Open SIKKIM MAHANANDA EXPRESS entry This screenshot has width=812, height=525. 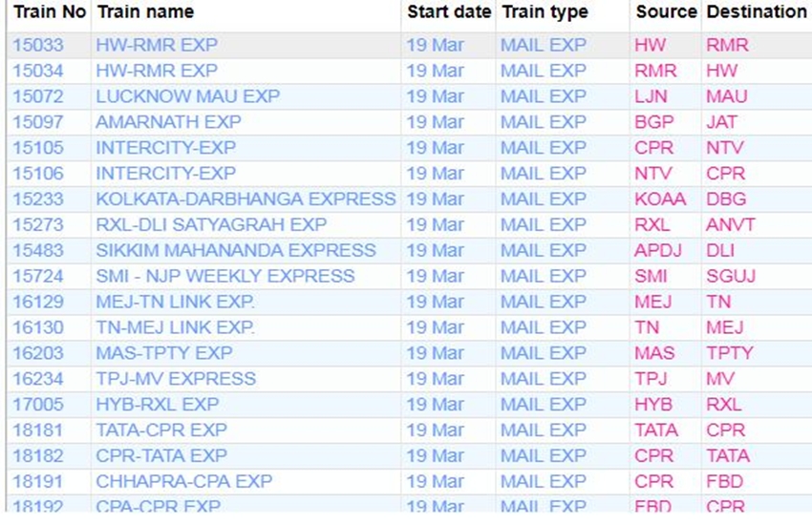[236, 250]
